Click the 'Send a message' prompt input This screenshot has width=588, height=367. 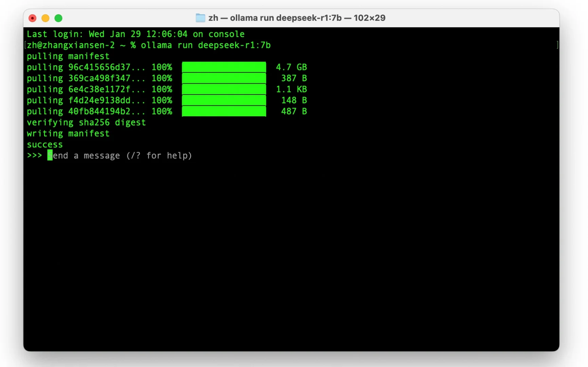click(x=120, y=156)
